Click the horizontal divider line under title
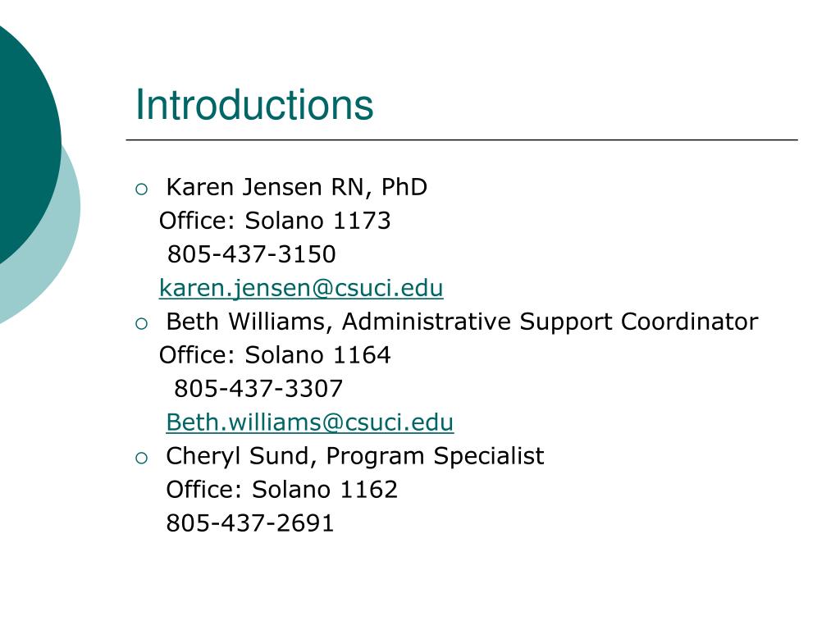This screenshot has width=840, height=630. pos(462,139)
